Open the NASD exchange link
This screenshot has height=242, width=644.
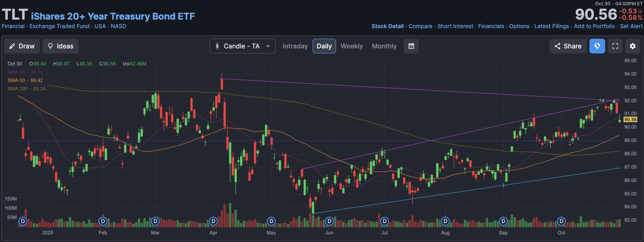point(118,26)
